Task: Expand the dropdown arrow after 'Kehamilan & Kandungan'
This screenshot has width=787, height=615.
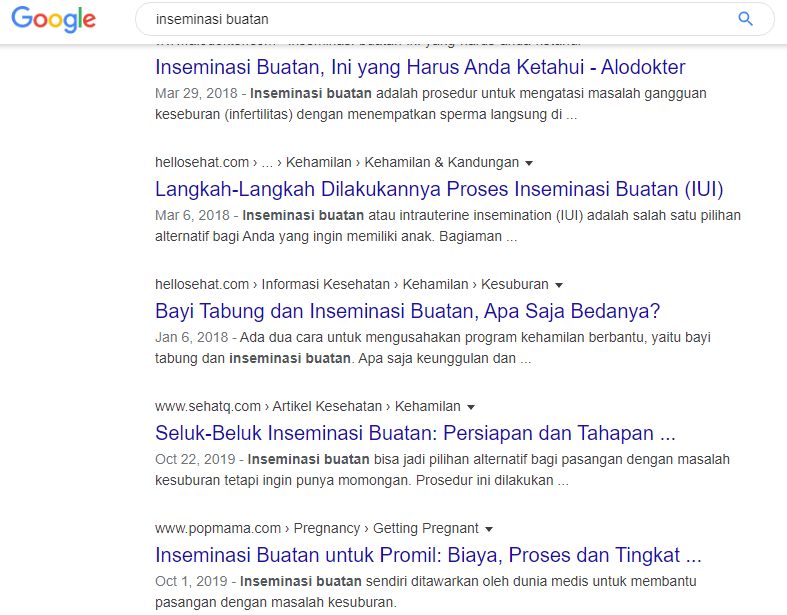Action: 529,163
